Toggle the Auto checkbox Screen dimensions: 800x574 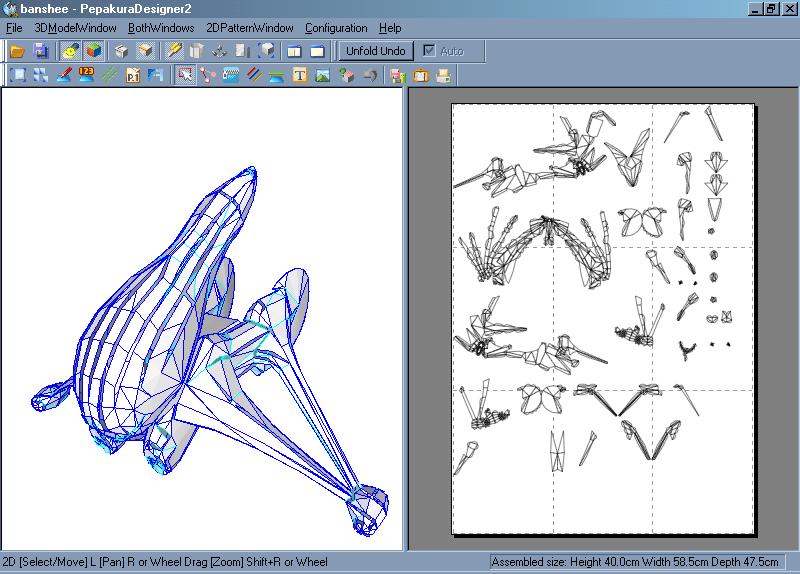430,51
